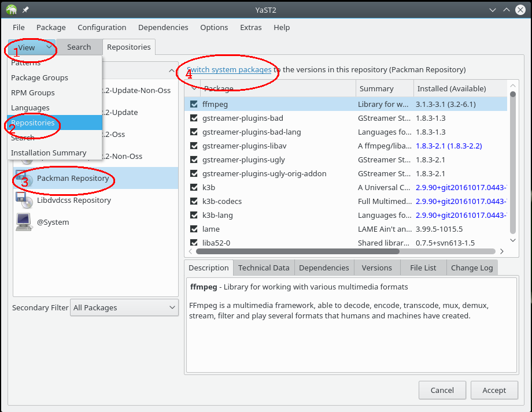Click the @System computer icon
The width and height of the screenshot is (532, 412).
(24, 221)
